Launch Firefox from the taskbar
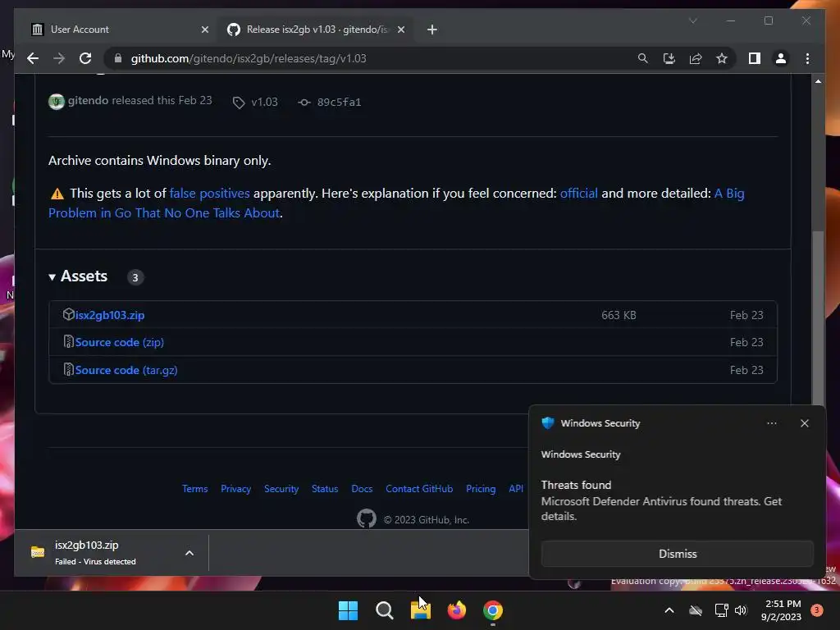The height and width of the screenshot is (630, 840). (456, 610)
